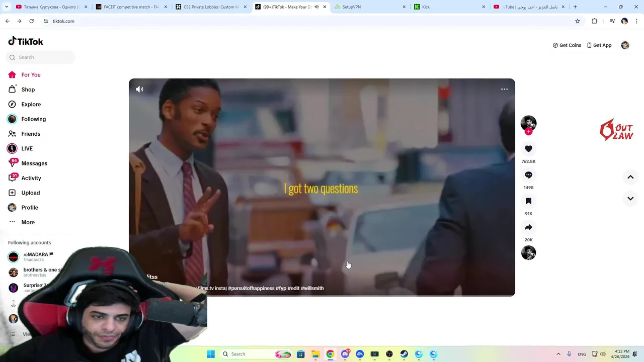Open the Chrome profile avatar
Image resolution: width=644 pixels, height=362 pixels.
pyautogui.click(x=624, y=21)
